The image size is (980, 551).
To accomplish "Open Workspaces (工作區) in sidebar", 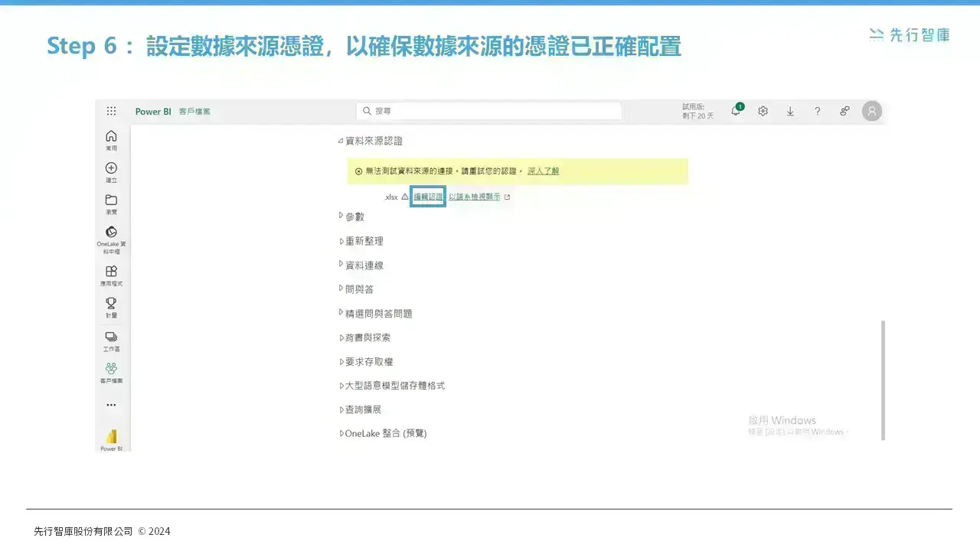I will coord(111,341).
